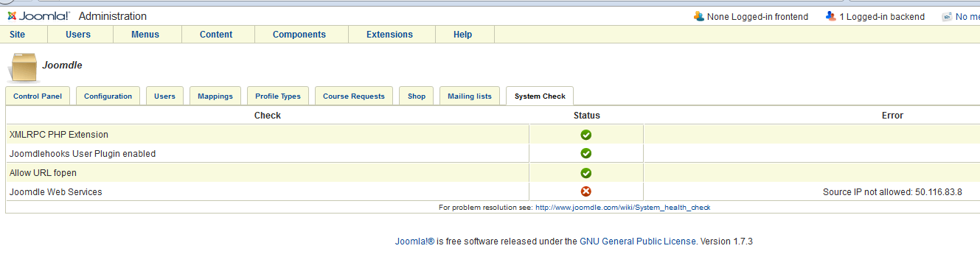Switch to the Control Panel tab
Image resolution: width=980 pixels, height=268 pixels.
(38, 96)
